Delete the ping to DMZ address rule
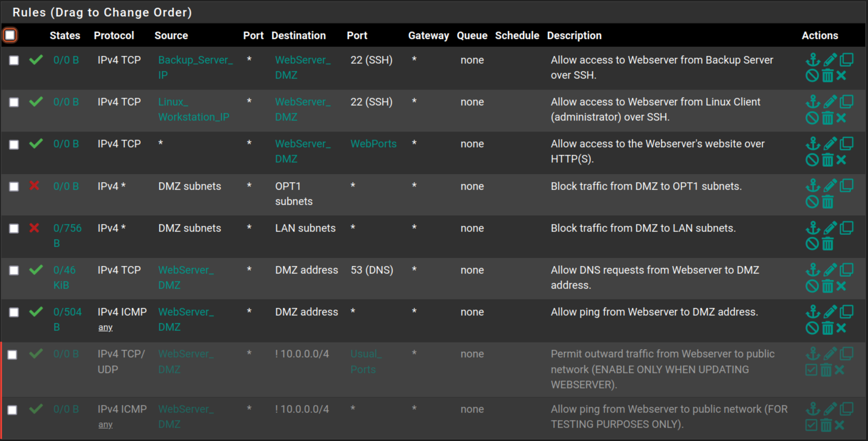 click(x=828, y=328)
